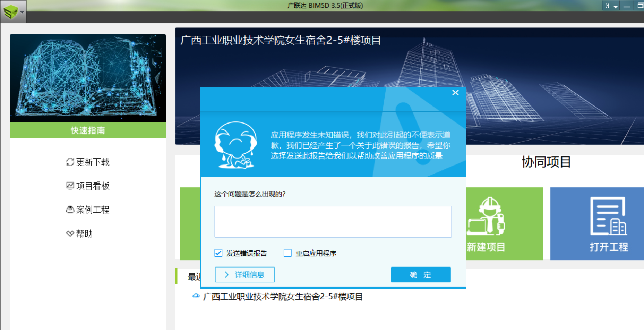Click the 协同项目 heading
The image size is (644, 330).
[x=546, y=162]
